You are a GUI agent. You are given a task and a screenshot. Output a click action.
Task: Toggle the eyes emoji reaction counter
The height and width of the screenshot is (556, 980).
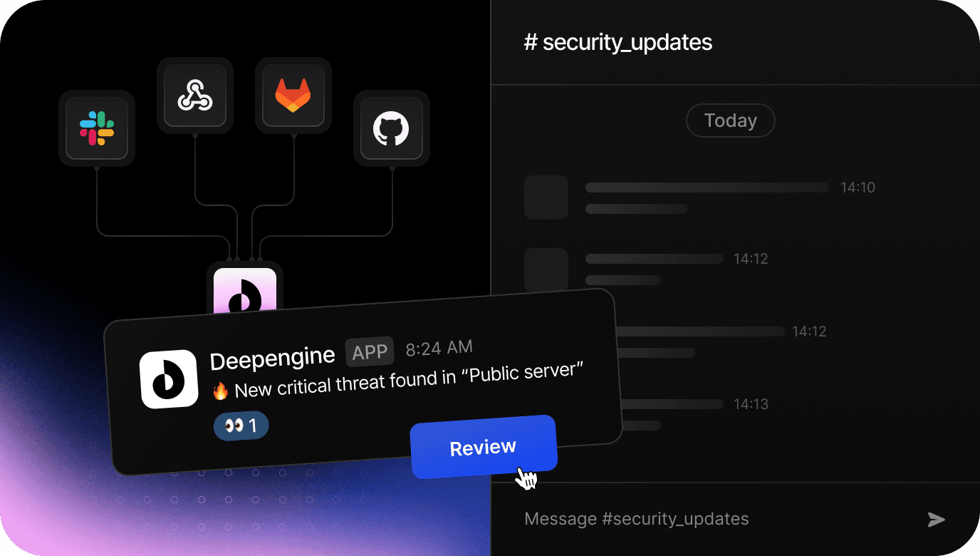(241, 426)
